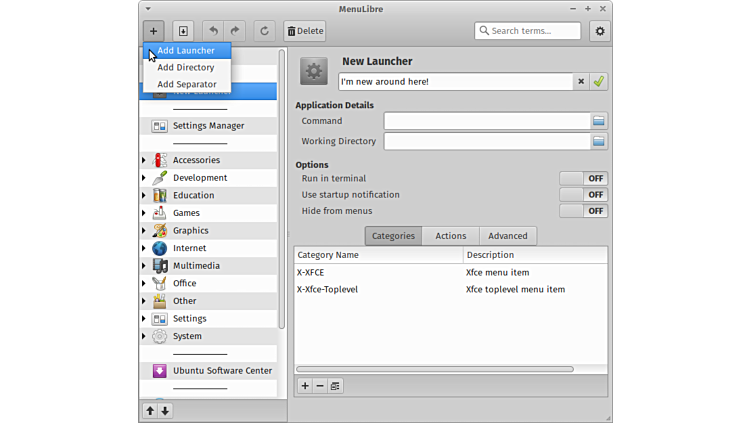Click the undo arrow icon

[213, 31]
